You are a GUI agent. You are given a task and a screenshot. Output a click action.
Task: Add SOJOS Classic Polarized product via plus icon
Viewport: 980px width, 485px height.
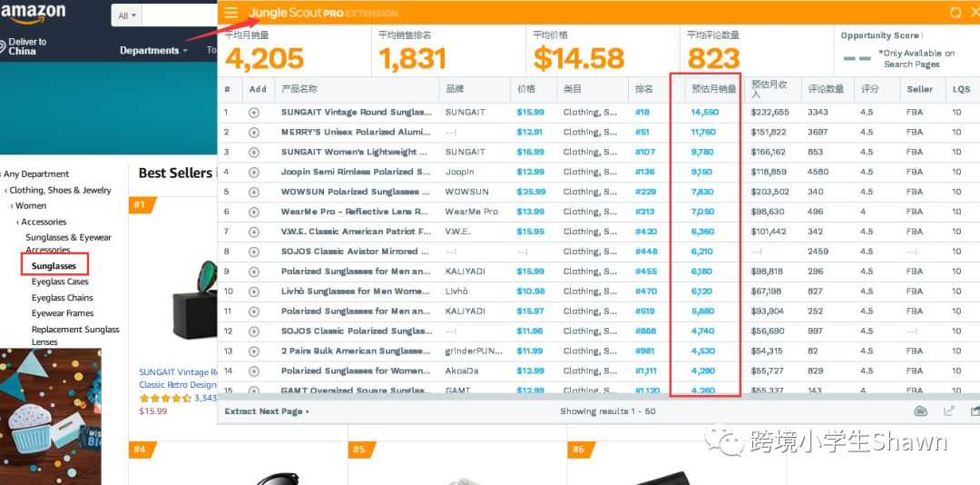[254, 332]
